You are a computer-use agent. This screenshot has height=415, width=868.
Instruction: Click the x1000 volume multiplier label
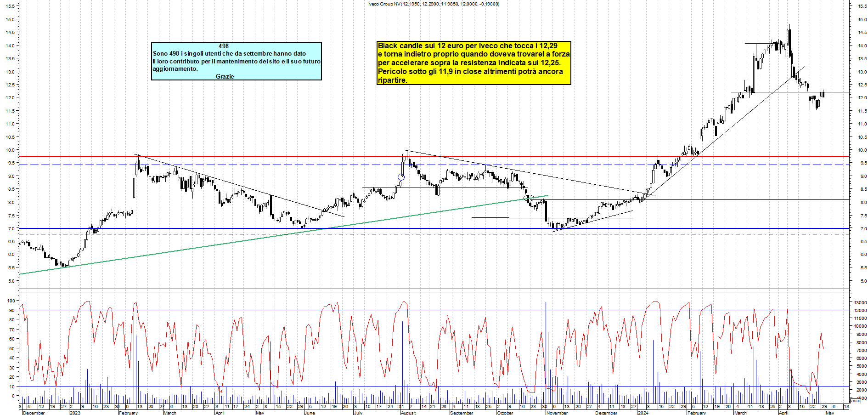point(855,401)
